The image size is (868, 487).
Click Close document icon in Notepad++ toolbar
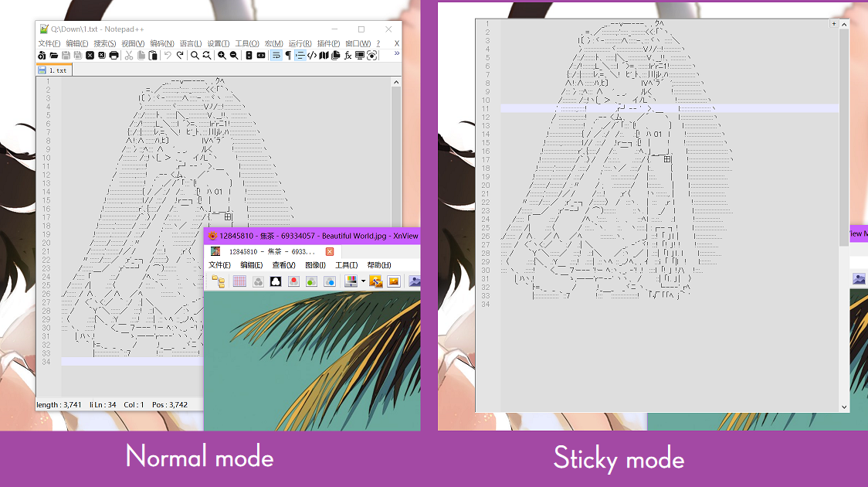coord(90,56)
